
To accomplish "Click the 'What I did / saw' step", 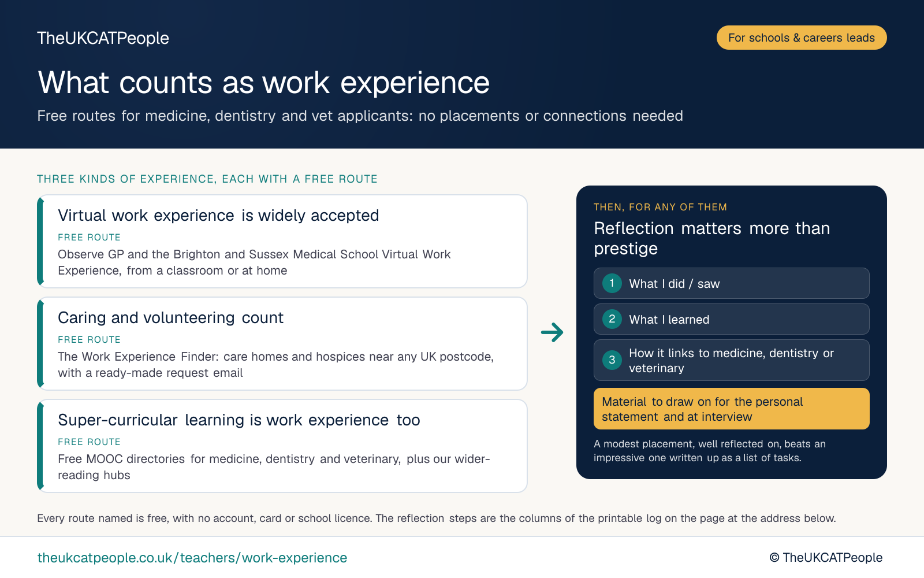I will point(732,283).
